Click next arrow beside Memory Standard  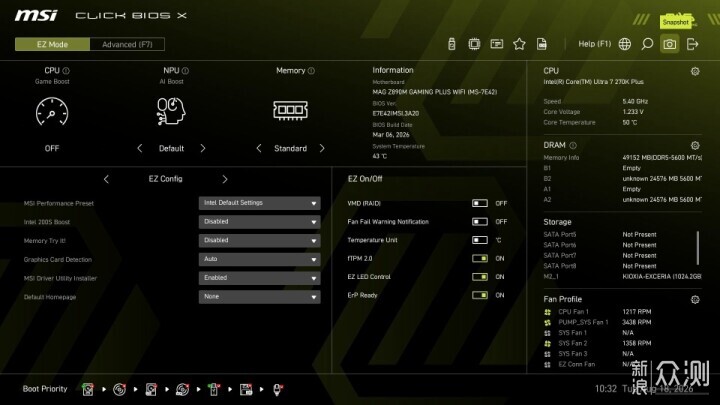click(322, 148)
